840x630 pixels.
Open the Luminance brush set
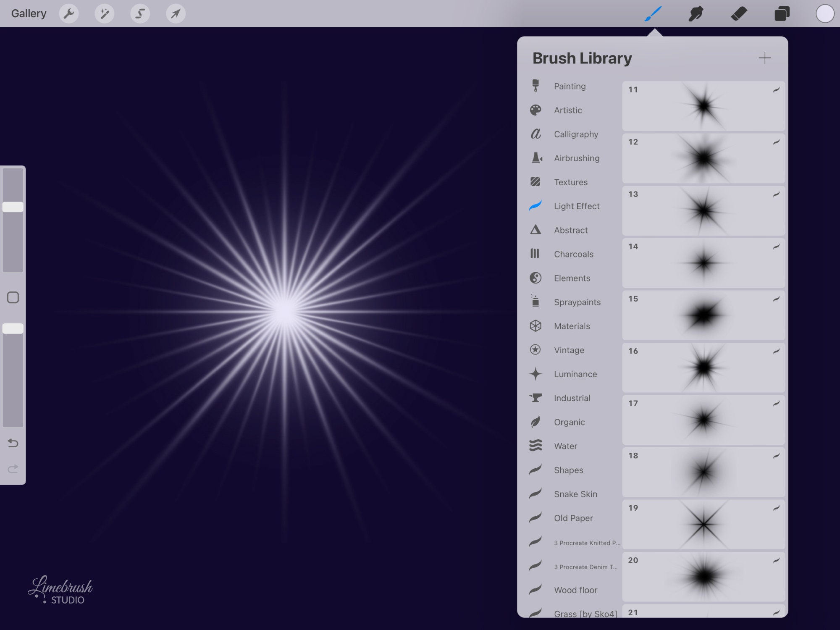point(575,374)
